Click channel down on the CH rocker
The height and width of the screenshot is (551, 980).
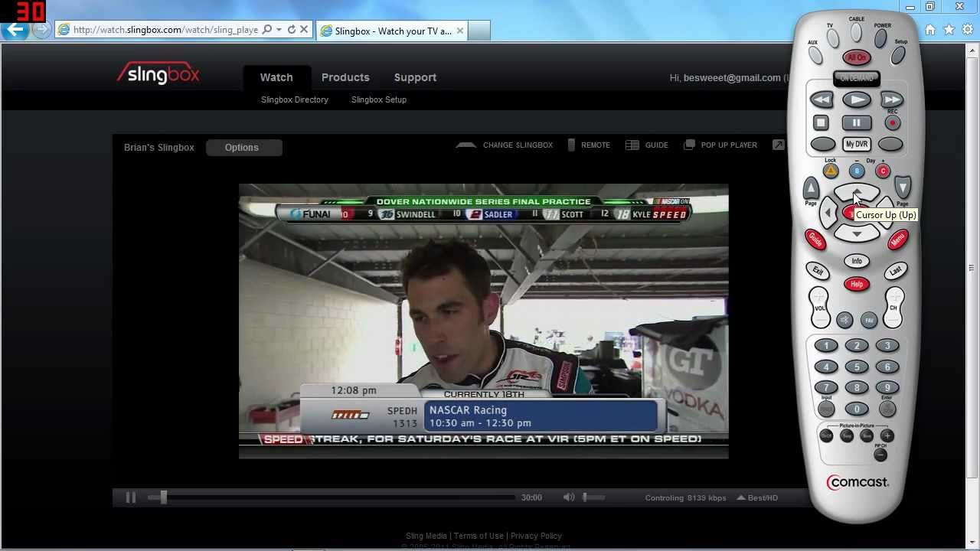[x=894, y=319]
